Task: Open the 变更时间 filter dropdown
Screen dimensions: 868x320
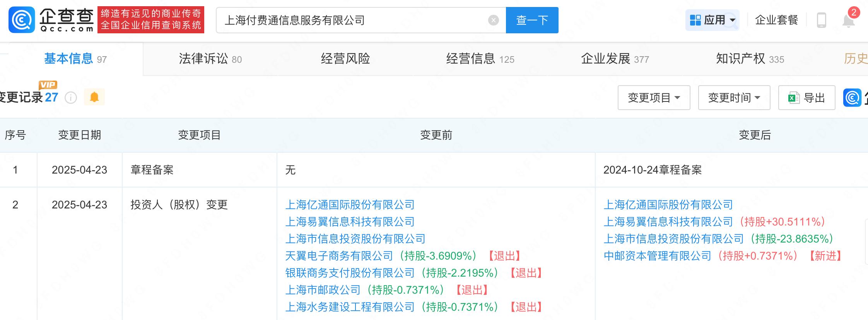Action: (x=734, y=98)
